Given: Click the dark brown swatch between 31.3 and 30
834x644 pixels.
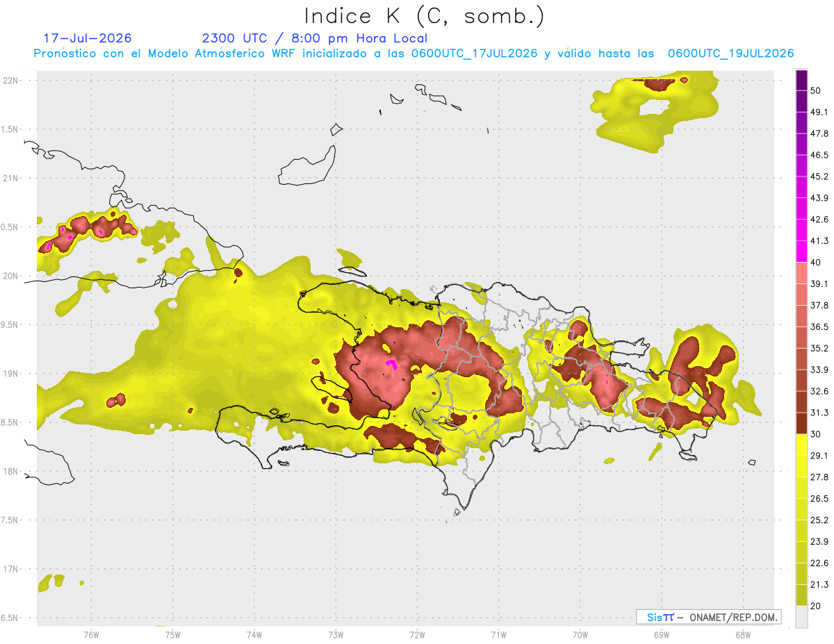Looking at the screenshot, I should tap(801, 423).
